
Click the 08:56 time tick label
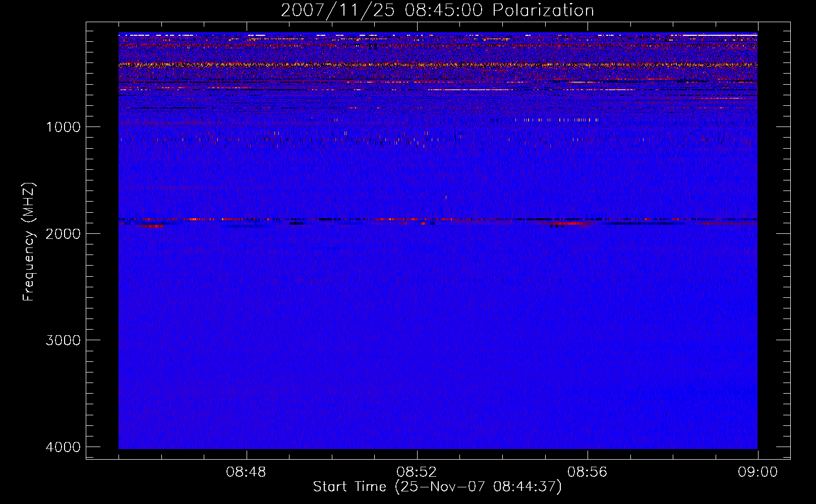click(587, 472)
